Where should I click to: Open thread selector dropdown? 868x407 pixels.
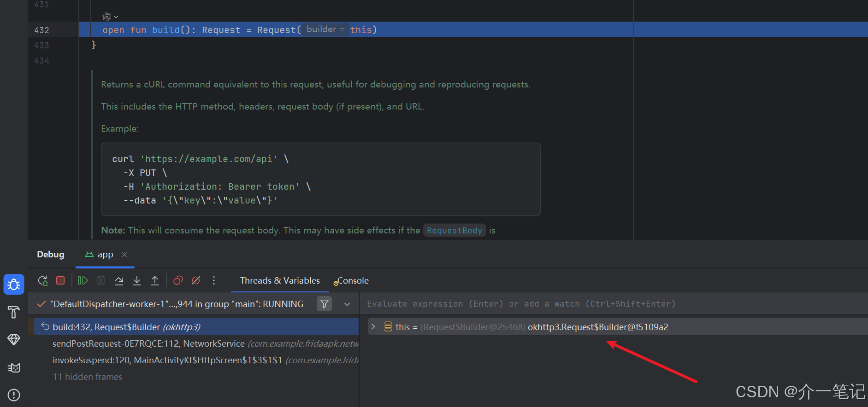(x=347, y=304)
